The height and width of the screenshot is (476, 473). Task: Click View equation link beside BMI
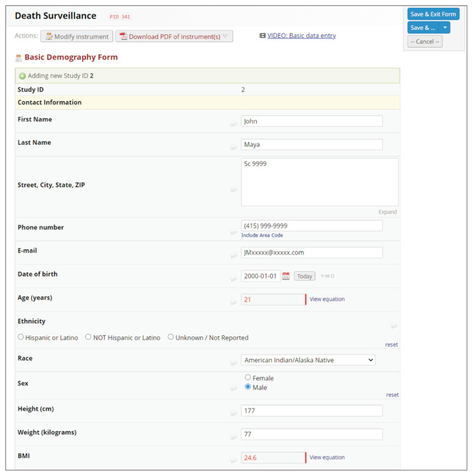pos(327,457)
